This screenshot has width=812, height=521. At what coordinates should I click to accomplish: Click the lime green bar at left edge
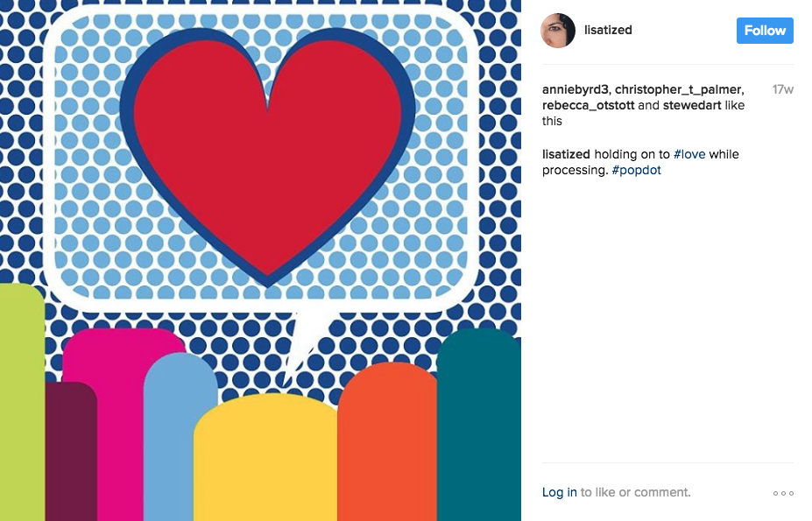[x=22, y=402]
